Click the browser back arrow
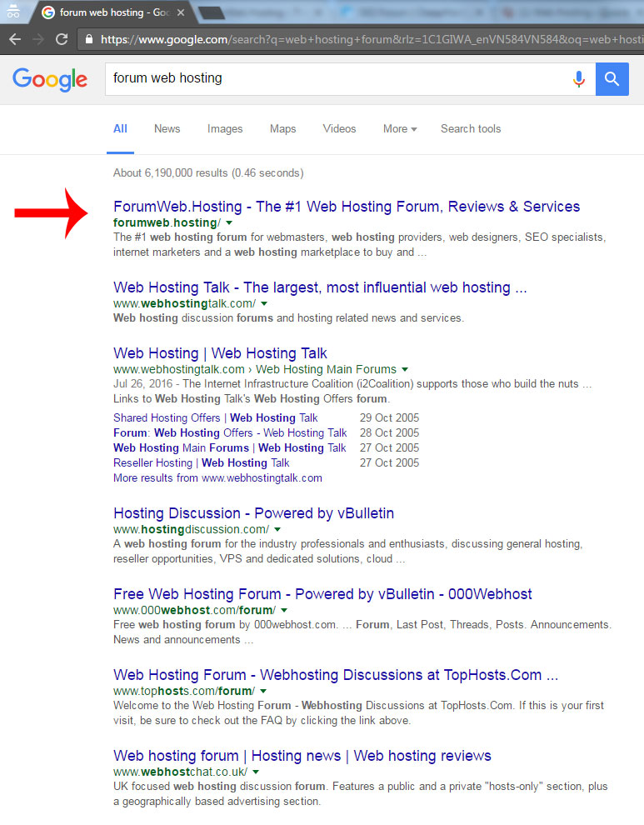The height and width of the screenshot is (825, 644). pyautogui.click(x=15, y=39)
